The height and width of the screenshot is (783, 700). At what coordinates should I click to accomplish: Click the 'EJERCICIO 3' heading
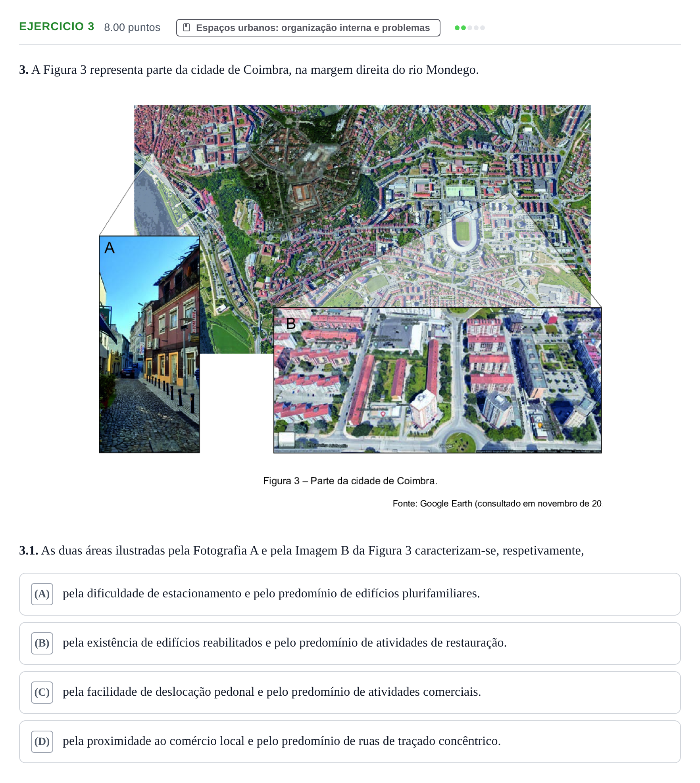[57, 27]
